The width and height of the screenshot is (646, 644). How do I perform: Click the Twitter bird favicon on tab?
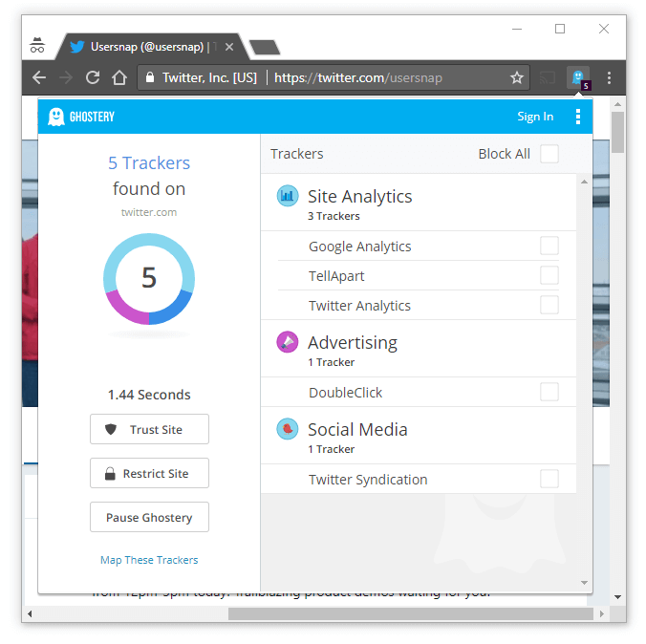point(77,47)
